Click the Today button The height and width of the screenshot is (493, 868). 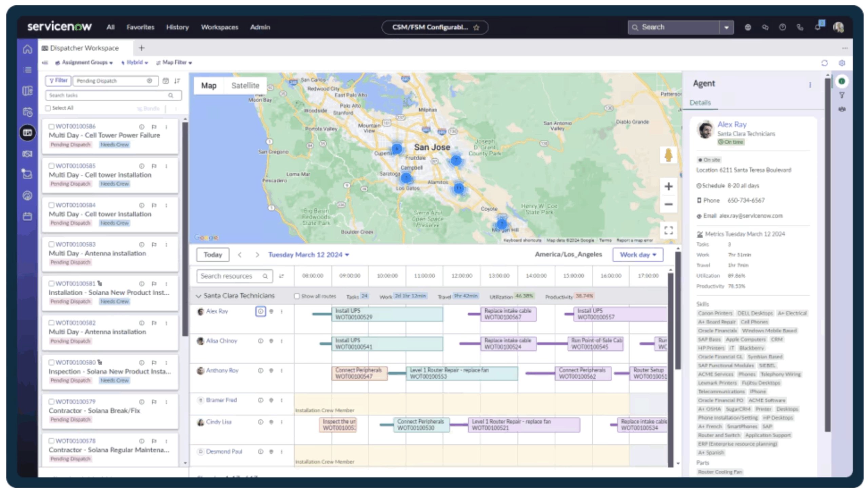click(213, 255)
